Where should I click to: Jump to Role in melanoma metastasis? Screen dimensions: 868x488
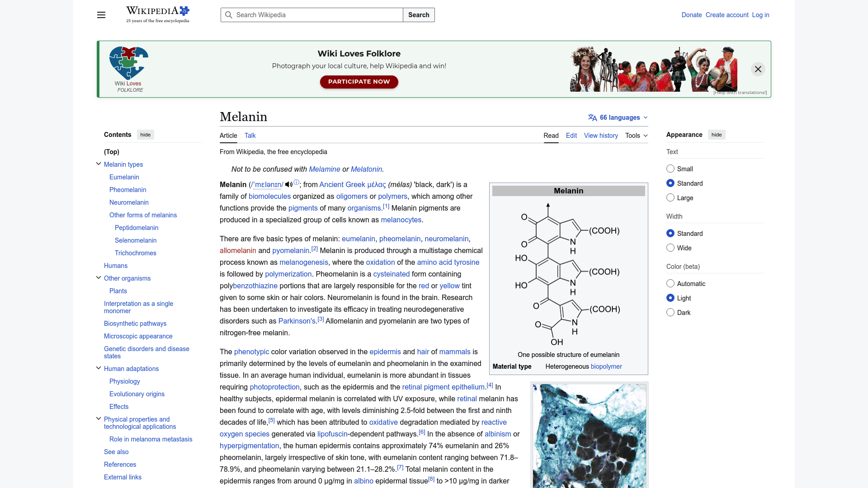pos(151,439)
